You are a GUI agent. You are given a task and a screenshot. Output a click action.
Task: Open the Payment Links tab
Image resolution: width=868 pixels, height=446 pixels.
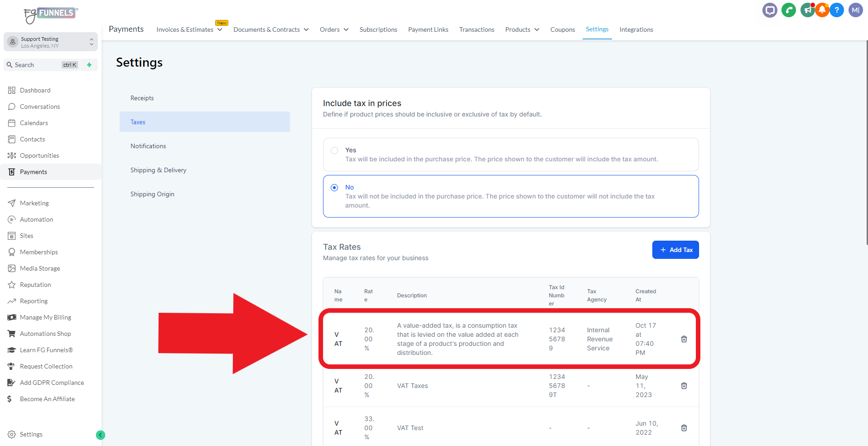point(428,29)
